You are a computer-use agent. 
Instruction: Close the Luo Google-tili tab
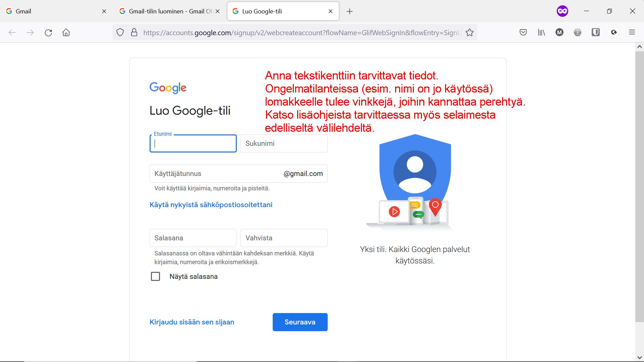coord(330,11)
